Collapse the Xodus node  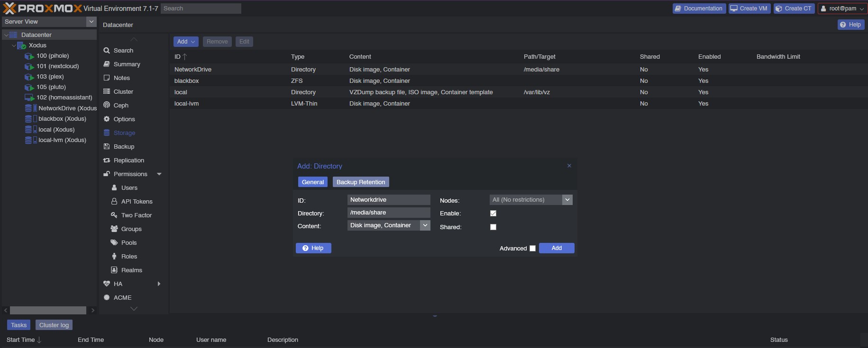tap(14, 45)
